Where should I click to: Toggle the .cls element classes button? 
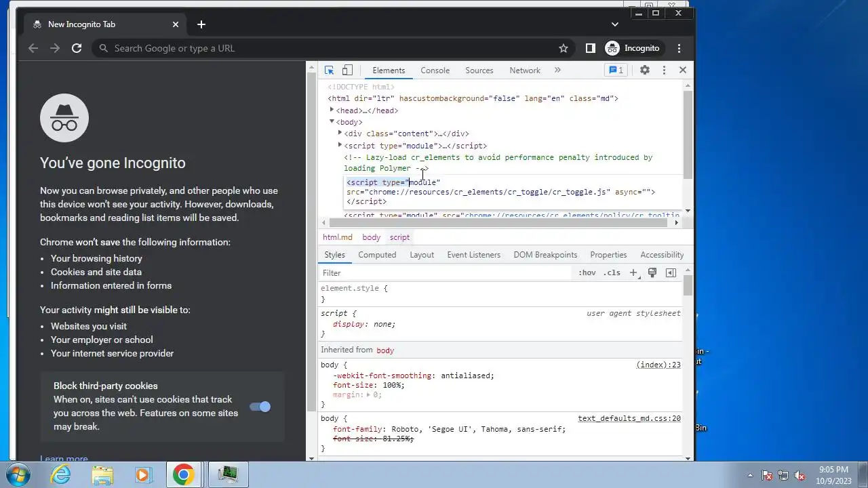tap(612, 272)
